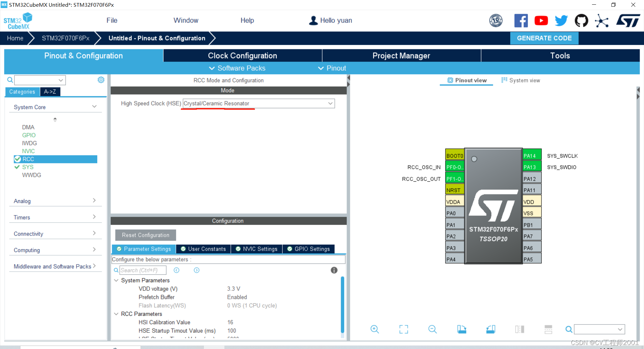Zoom out on the pinout view
This screenshot has height=349, width=644.
click(433, 329)
